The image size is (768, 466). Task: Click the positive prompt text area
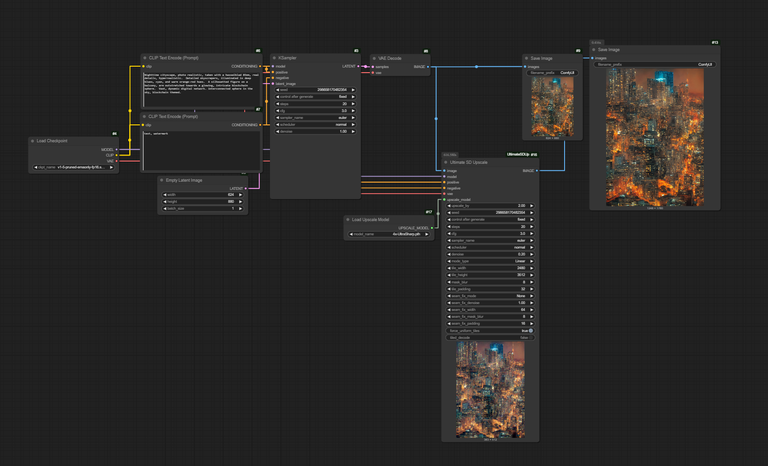(x=201, y=89)
